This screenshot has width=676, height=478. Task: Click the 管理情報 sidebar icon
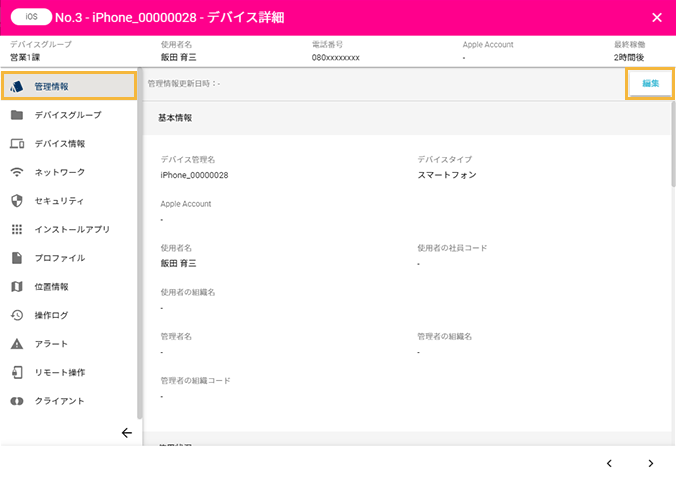[x=16, y=87]
